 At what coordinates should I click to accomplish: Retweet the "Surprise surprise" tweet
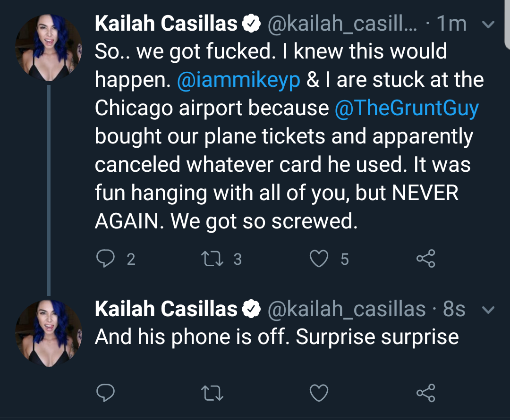point(212,393)
